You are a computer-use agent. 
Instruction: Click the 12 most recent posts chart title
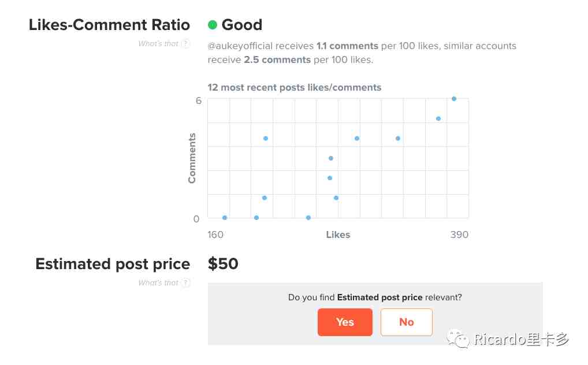[295, 87]
